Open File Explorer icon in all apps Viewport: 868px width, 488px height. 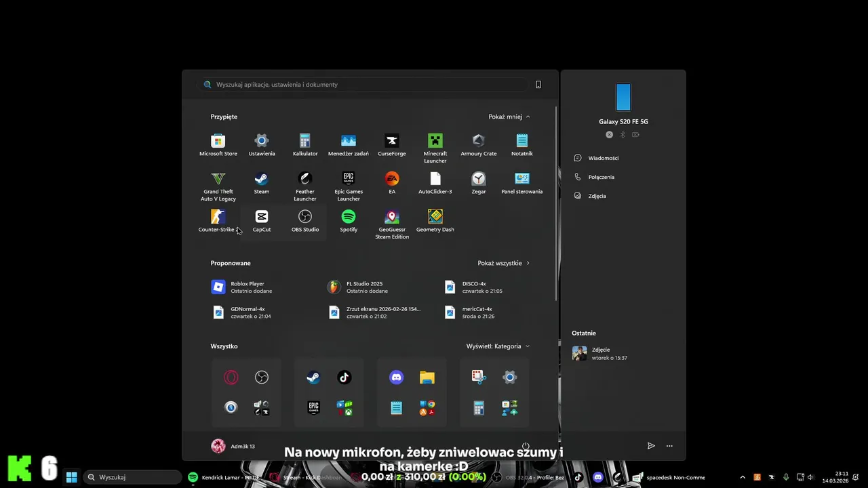tap(427, 378)
